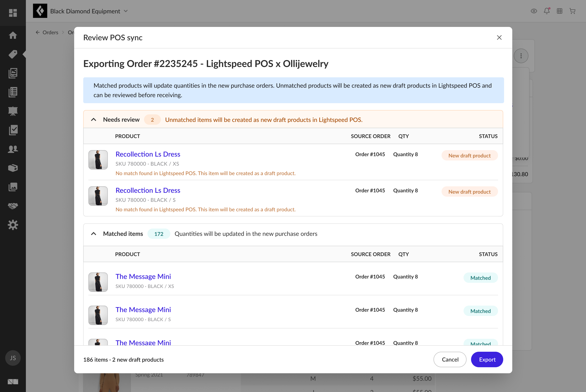Click STATUS header in Matched items table
This screenshot has height=392, width=586.
coord(488,254)
